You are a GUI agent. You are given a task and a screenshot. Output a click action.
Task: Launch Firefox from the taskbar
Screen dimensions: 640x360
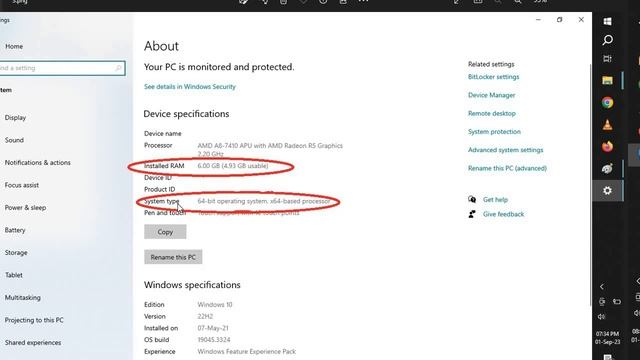[x=607, y=147]
